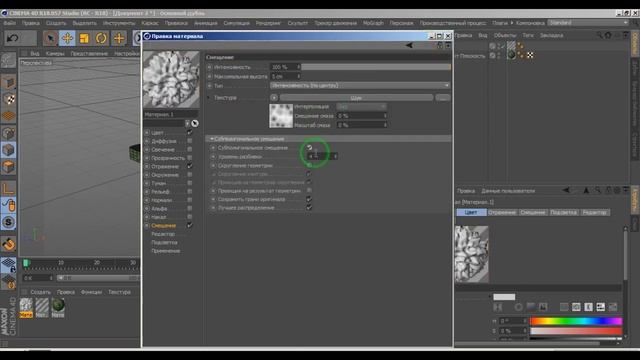Open the Standard layout dropdown
Viewport: 640px width, 360px height.
coord(589,23)
